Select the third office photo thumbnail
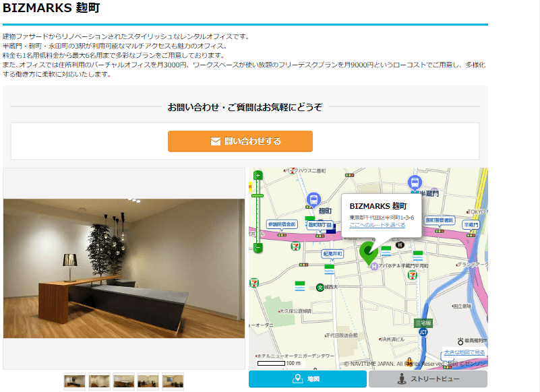This screenshot has height=392, width=540. pyautogui.click(x=124, y=382)
